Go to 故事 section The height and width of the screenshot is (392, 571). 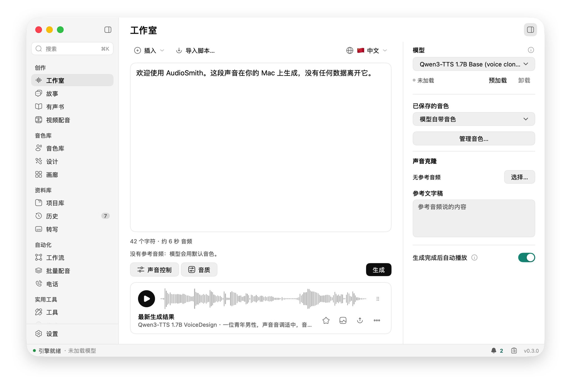click(72, 93)
